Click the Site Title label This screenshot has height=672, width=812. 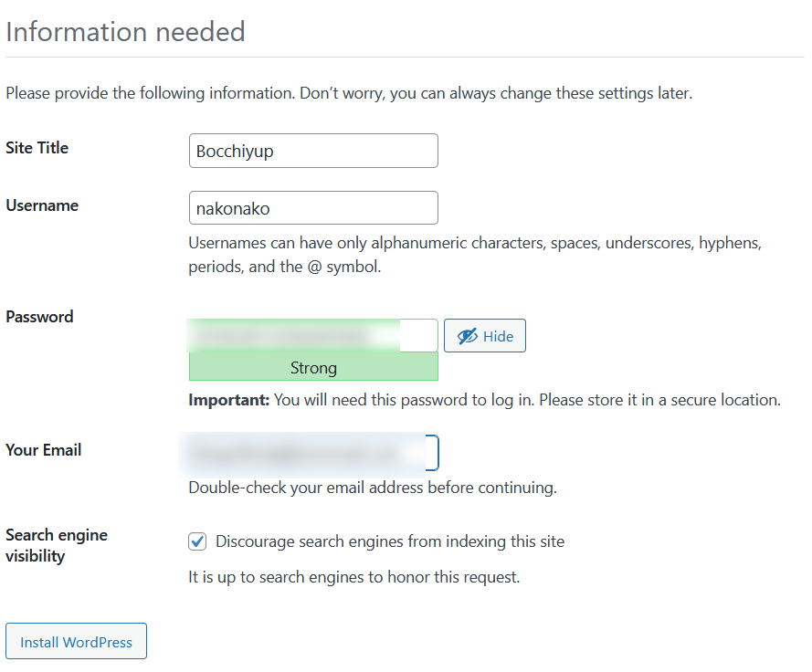[37, 148]
